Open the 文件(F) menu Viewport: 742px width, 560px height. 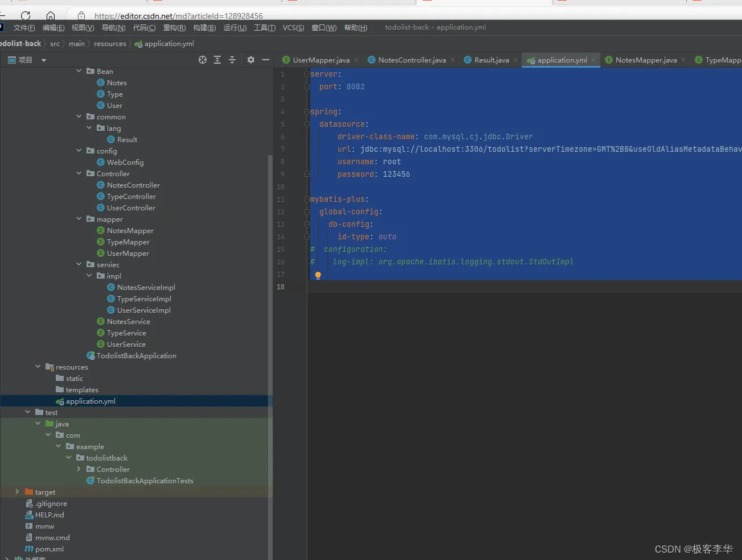24,28
